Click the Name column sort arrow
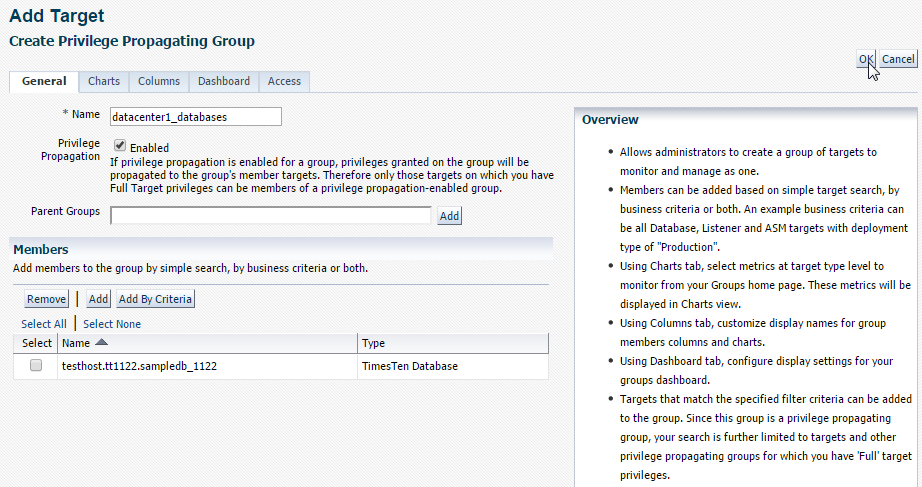 [102, 343]
